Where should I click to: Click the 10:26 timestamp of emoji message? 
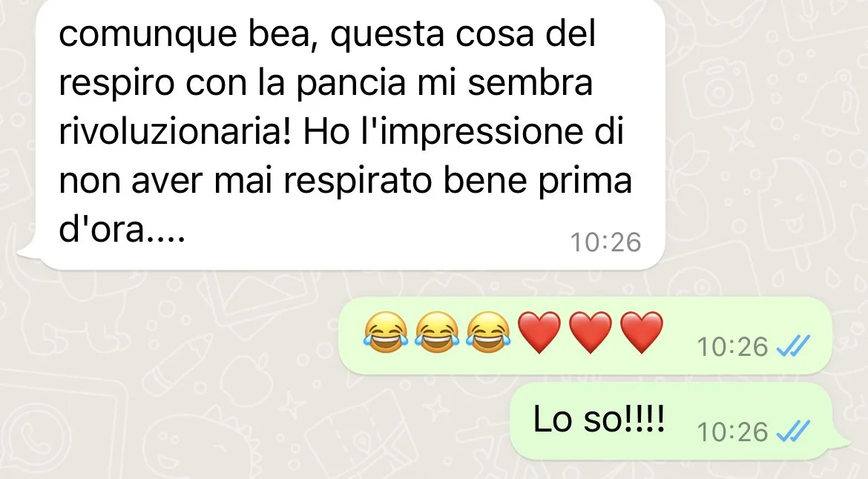click(732, 347)
